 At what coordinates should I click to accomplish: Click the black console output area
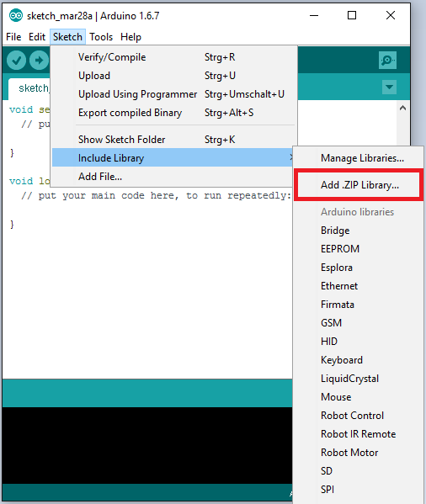[147, 445]
